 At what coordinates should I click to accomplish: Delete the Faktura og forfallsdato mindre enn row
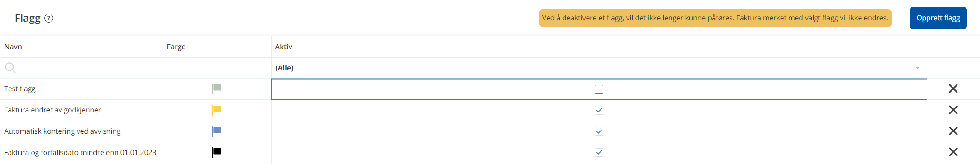tap(953, 152)
